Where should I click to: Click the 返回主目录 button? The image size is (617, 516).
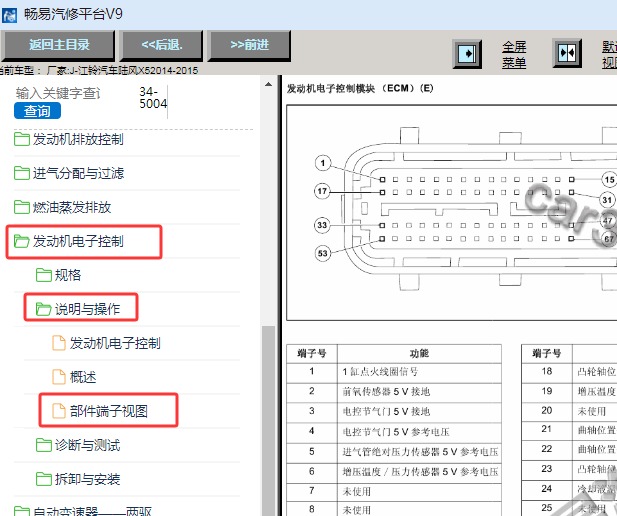point(58,45)
